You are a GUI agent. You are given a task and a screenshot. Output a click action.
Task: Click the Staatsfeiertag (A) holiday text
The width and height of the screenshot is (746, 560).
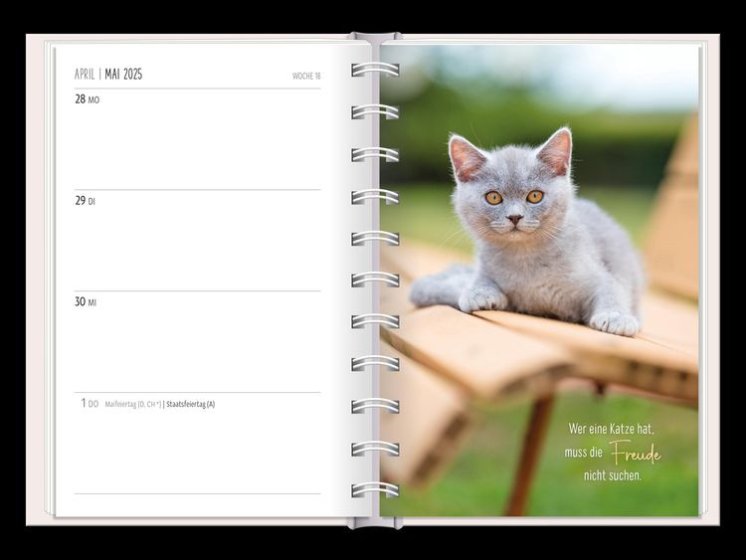pos(191,404)
